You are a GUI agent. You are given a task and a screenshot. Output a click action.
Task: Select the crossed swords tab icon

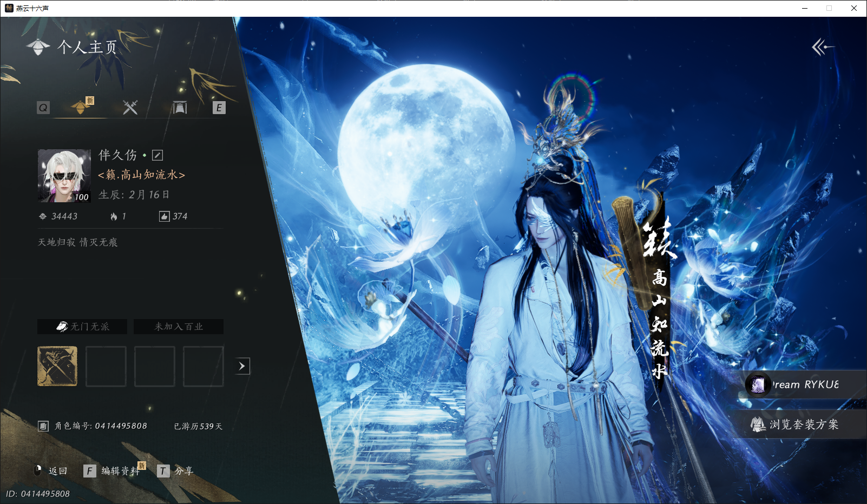tap(130, 108)
